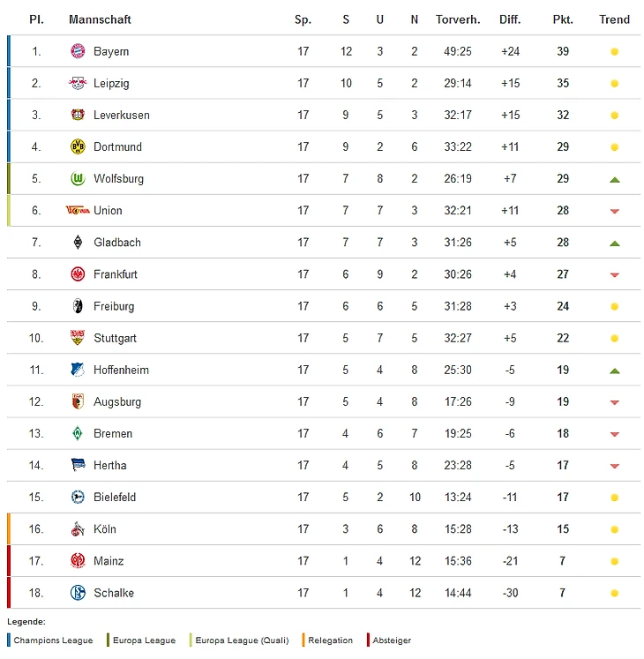
Task: Click Gladbach's green upward trend arrow
Action: point(614,243)
